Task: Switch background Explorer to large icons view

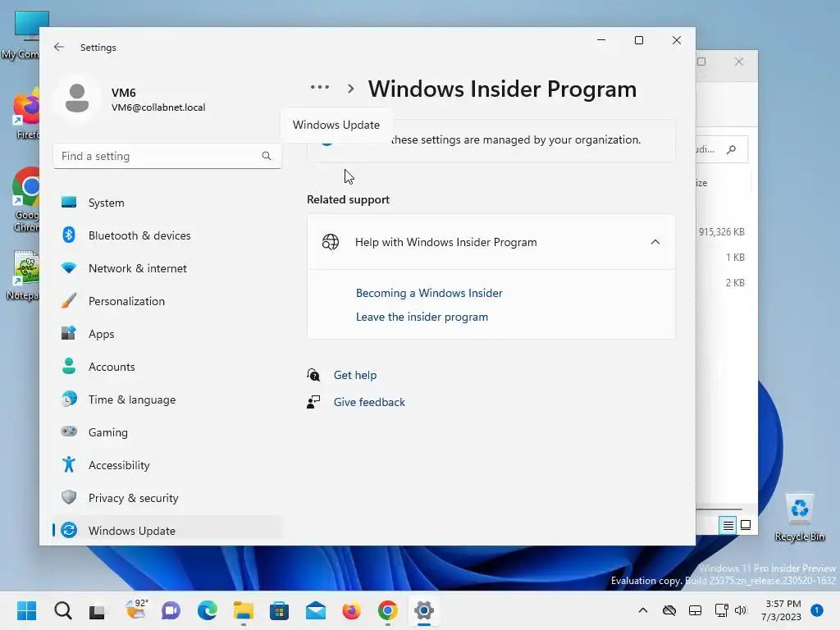Action: click(746, 526)
